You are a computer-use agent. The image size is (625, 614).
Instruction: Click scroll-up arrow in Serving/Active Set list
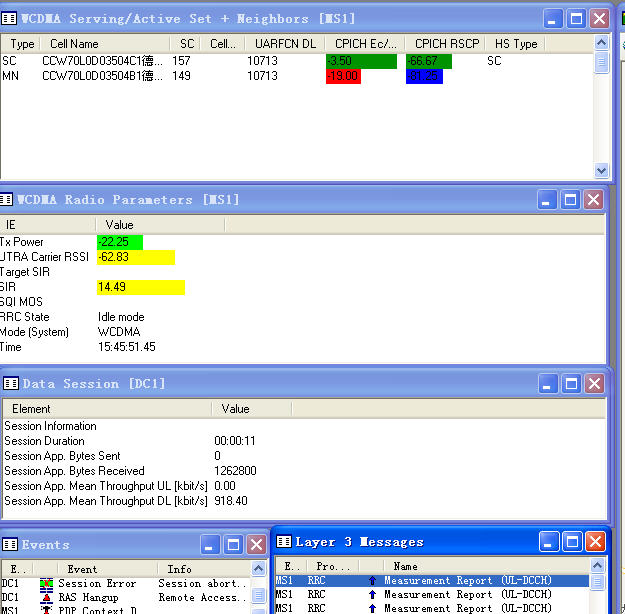[601, 42]
